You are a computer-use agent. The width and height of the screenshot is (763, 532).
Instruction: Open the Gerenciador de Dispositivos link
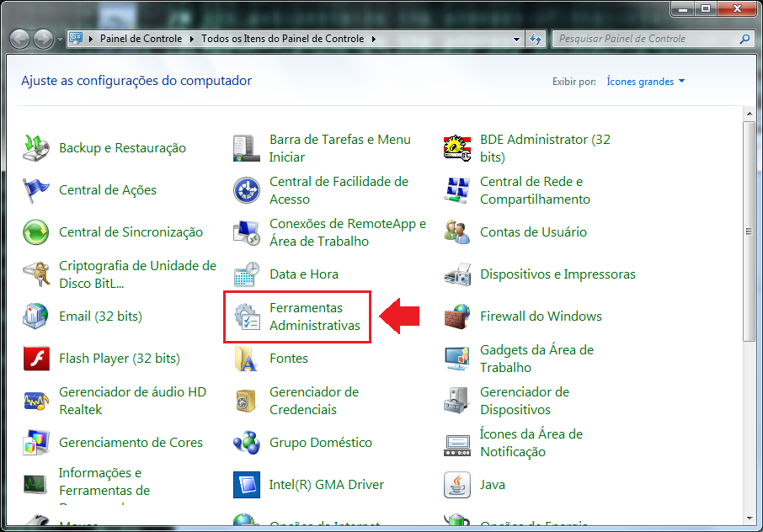tap(525, 401)
